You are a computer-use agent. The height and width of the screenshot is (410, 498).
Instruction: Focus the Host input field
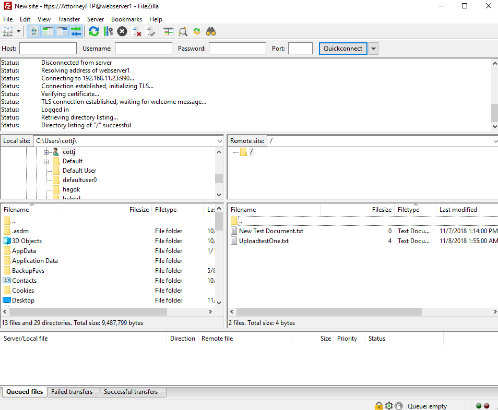(x=48, y=49)
